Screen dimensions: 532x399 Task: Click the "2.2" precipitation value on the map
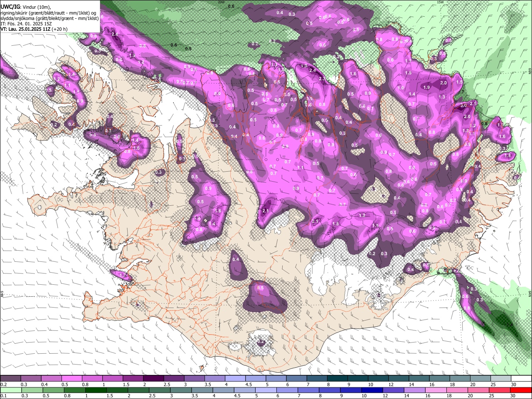click(x=322, y=79)
